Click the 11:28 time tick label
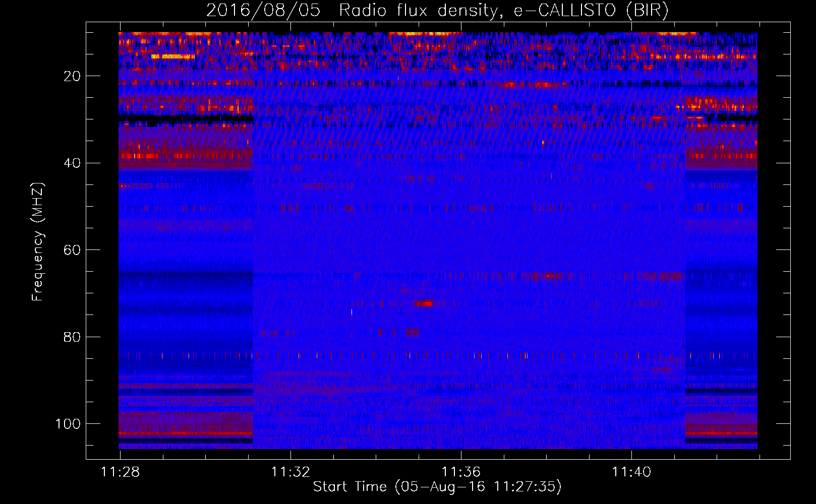816x504 pixels. tap(120, 472)
